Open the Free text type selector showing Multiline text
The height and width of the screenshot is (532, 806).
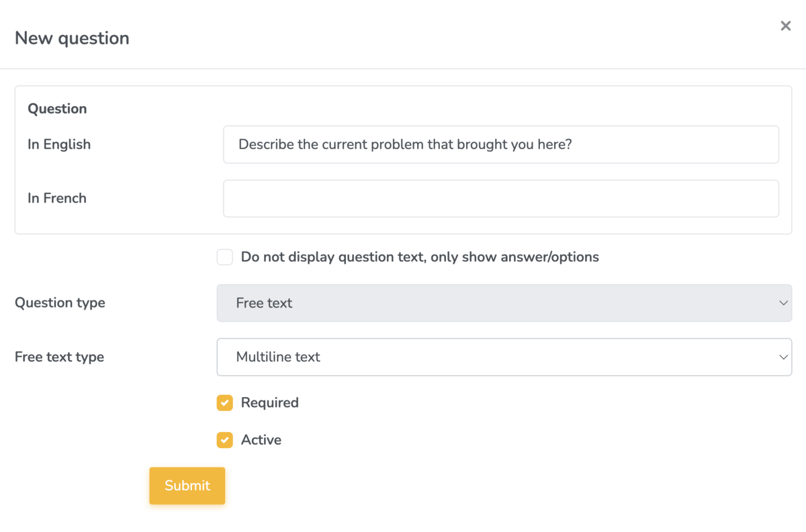click(504, 357)
